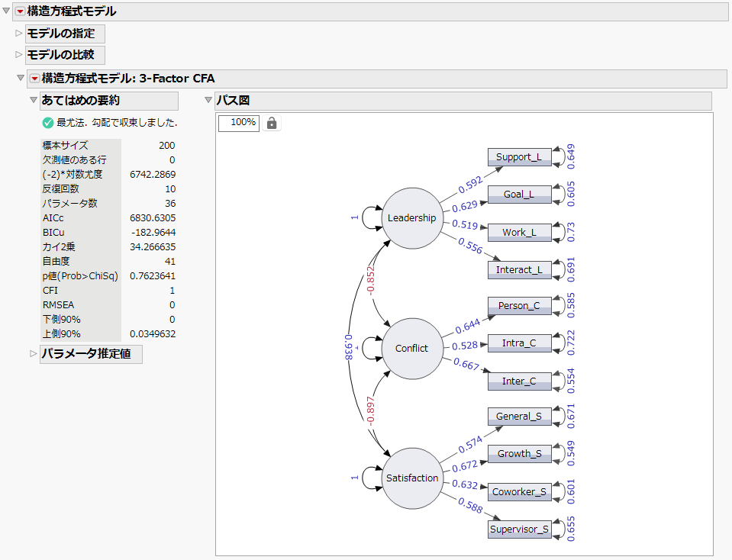The width and height of the screenshot is (732, 560).
Task: Click the 0.667 loading label
Action: coord(466,364)
